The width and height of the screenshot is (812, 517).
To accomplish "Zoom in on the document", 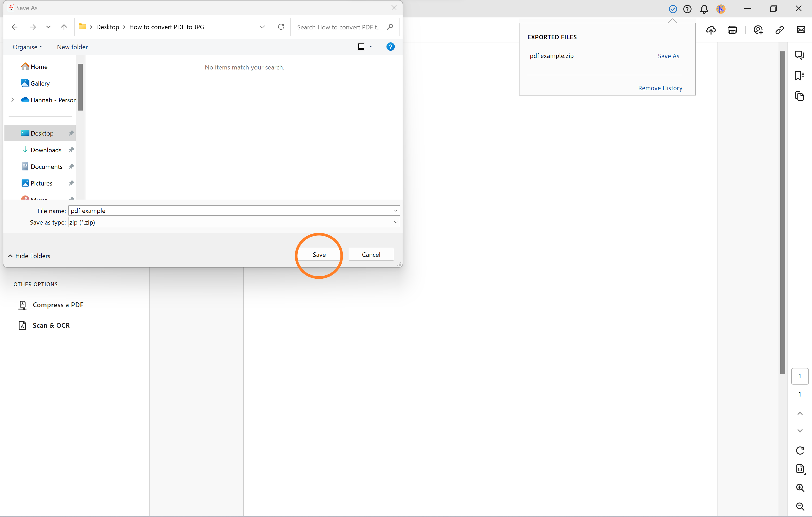I will coord(800,488).
